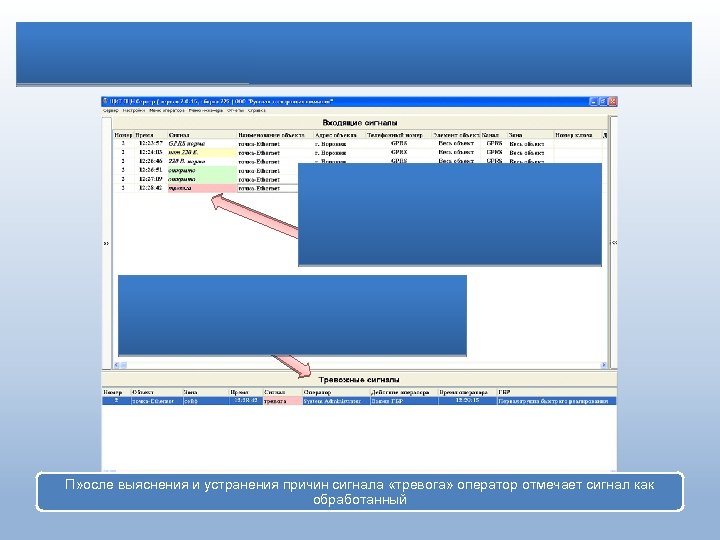This screenshot has height=540, width=720.
Task: Maximize the application window
Action: [603, 101]
